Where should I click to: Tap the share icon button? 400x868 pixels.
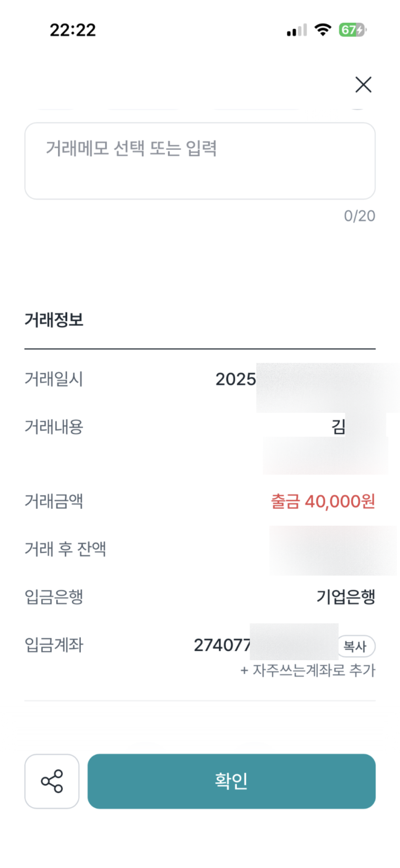pos(52,781)
